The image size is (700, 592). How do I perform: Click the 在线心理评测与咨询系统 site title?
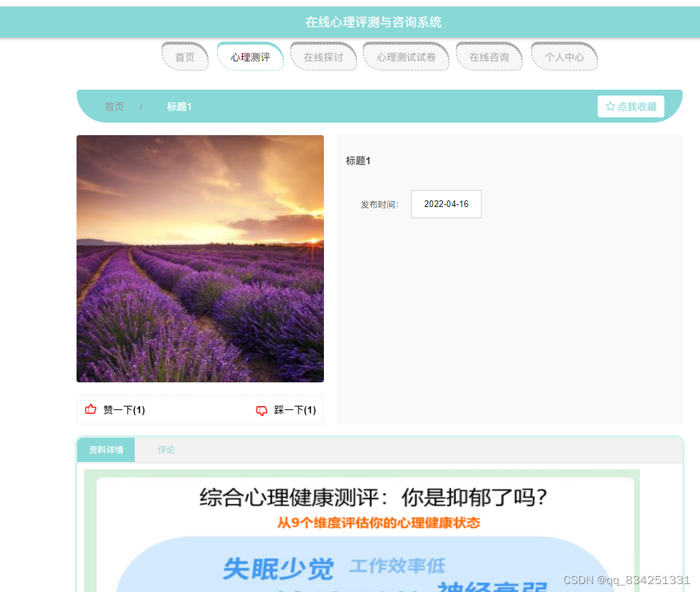coord(373,22)
